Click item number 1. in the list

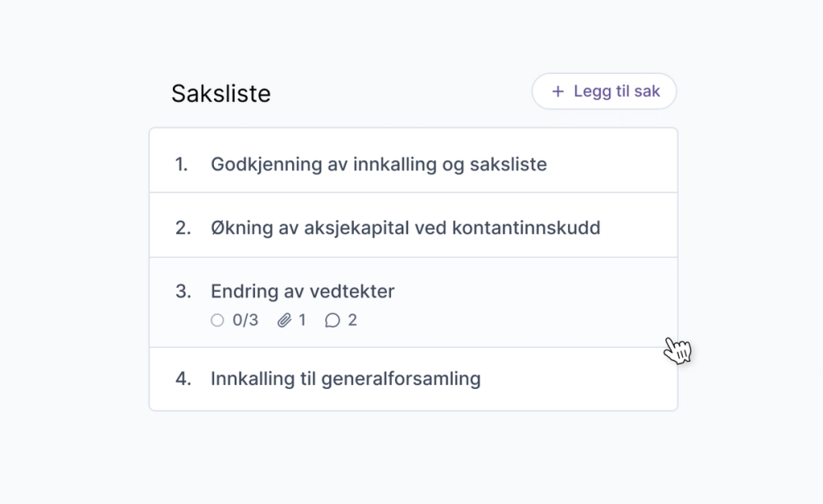pyautogui.click(x=182, y=164)
